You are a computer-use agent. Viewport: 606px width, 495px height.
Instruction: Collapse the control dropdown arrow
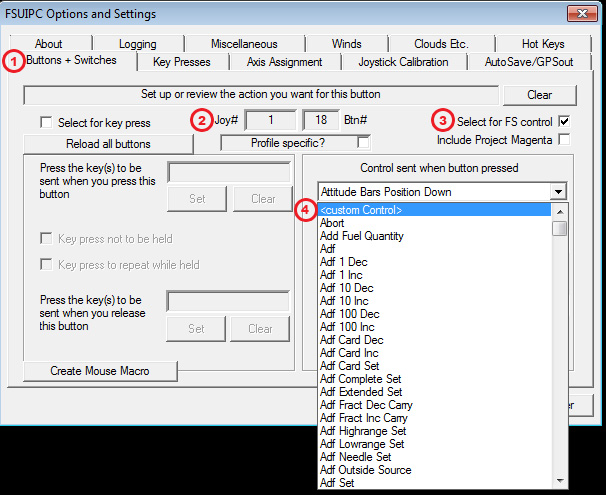(x=558, y=192)
